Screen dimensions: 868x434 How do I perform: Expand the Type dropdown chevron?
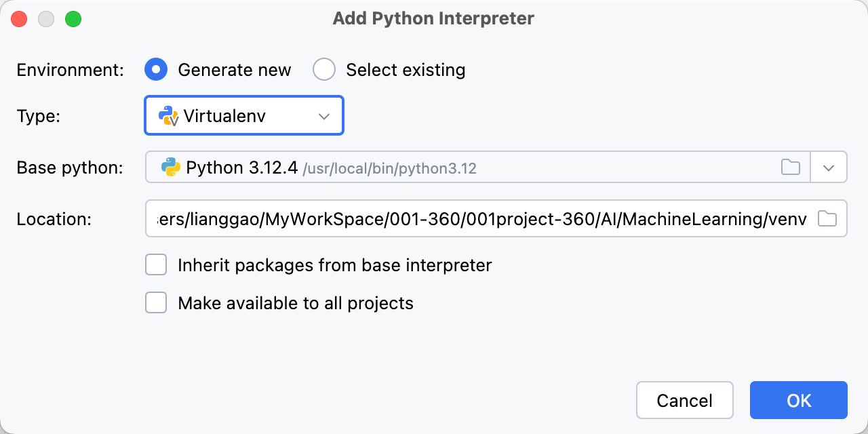tap(324, 116)
